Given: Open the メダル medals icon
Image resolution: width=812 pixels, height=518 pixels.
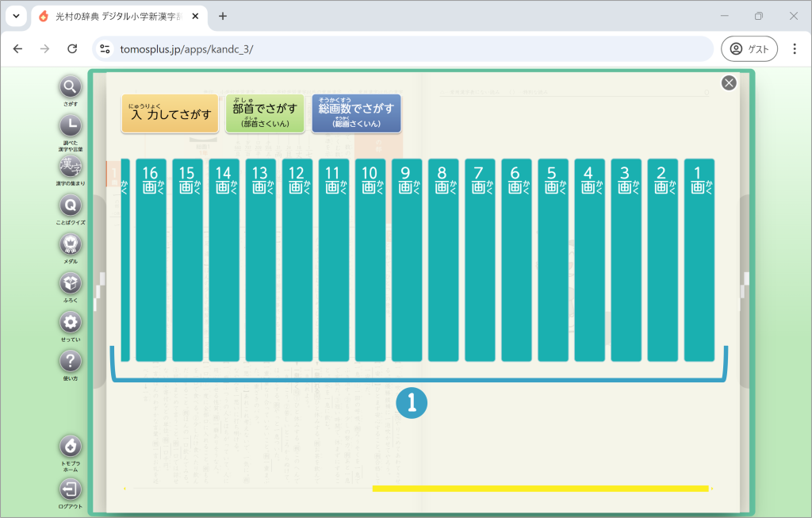Looking at the screenshot, I should 71,244.
